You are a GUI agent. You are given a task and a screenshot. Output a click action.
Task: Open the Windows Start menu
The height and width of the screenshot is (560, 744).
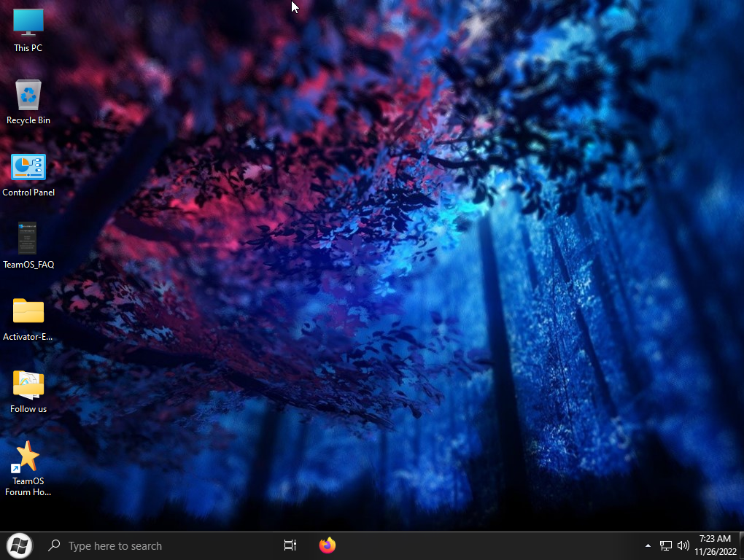click(x=19, y=545)
